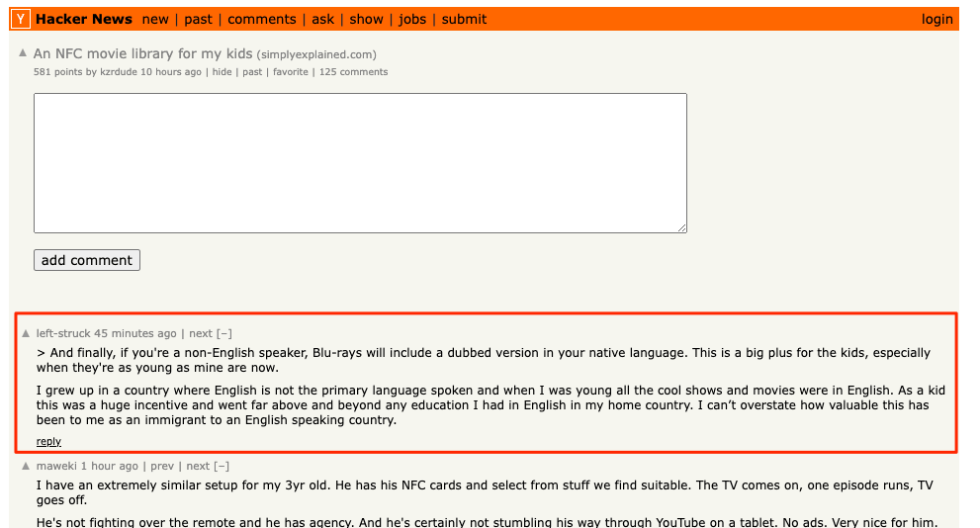This screenshot has height=528, width=980.
Task: Focus the comment text area
Action: [x=360, y=163]
